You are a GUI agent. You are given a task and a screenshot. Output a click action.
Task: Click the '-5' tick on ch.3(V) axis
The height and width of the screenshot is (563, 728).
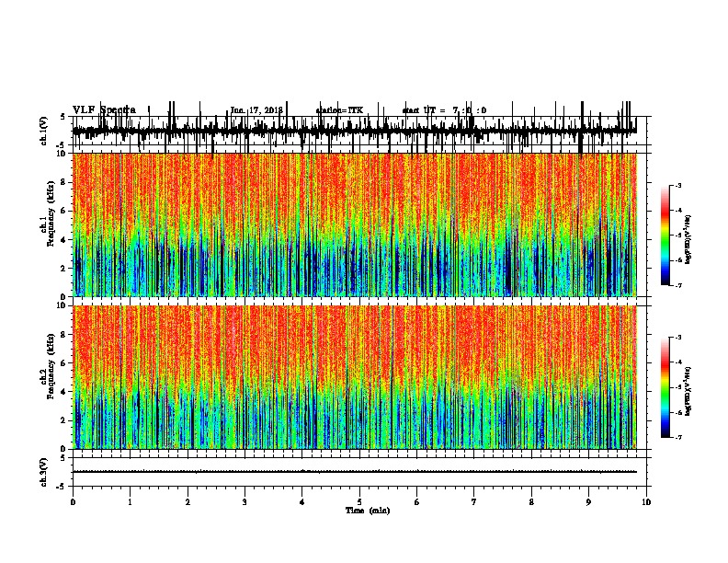click(x=63, y=487)
